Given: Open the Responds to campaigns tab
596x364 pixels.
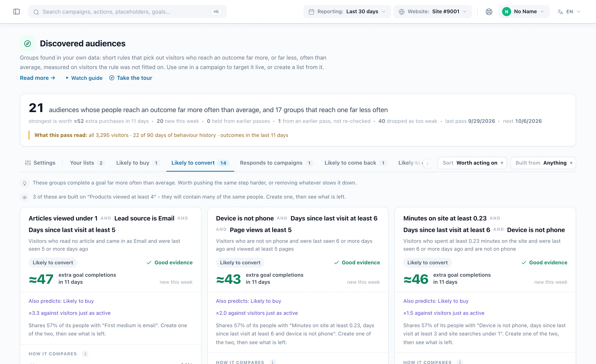Looking at the screenshot, I should click(x=276, y=163).
